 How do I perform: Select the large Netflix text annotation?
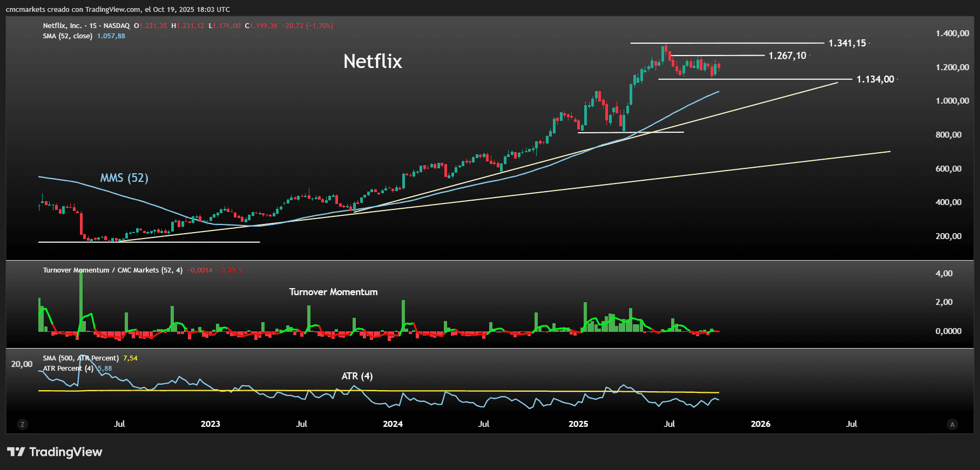373,62
